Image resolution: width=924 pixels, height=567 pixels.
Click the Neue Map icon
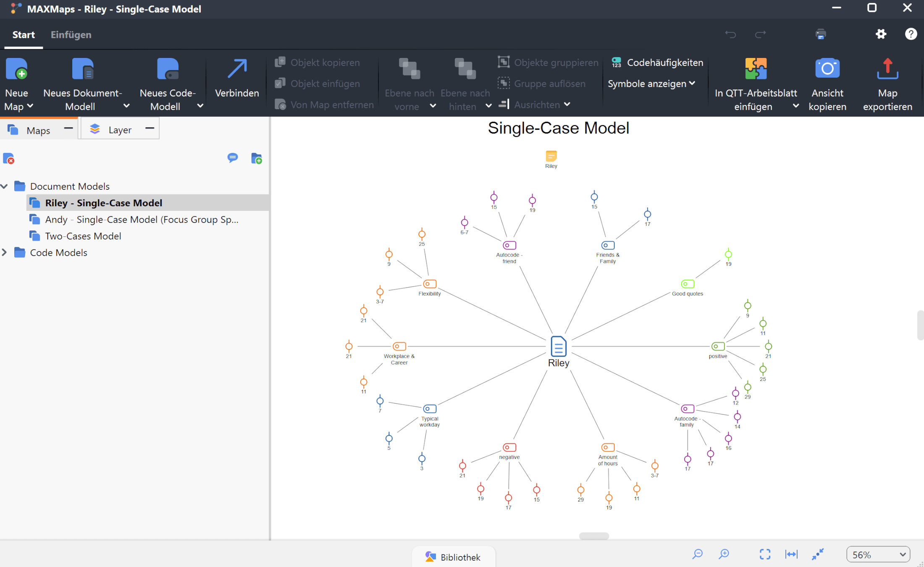(x=16, y=69)
